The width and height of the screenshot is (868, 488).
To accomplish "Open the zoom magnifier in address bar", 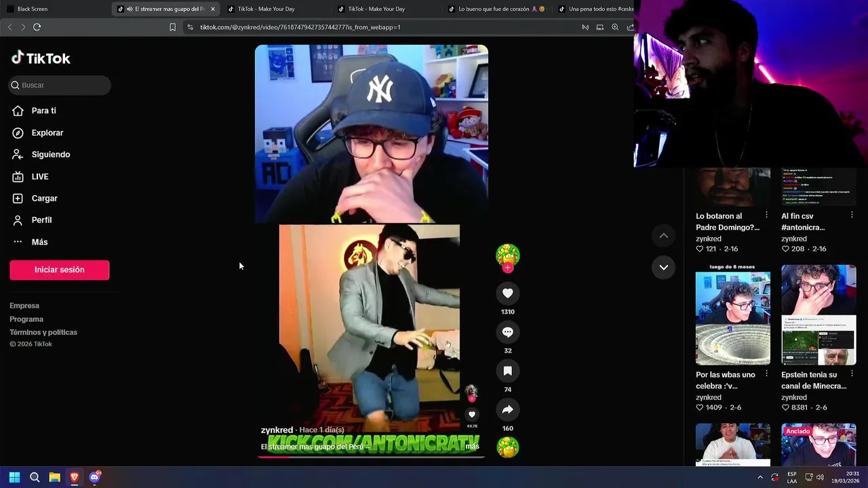I will pyautogui.click(x=615, y=27).
